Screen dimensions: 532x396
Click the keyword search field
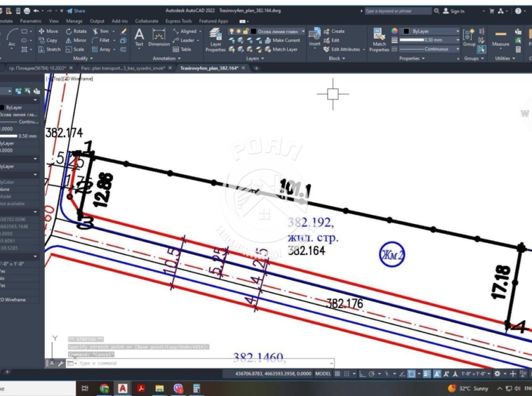point(398,11)
